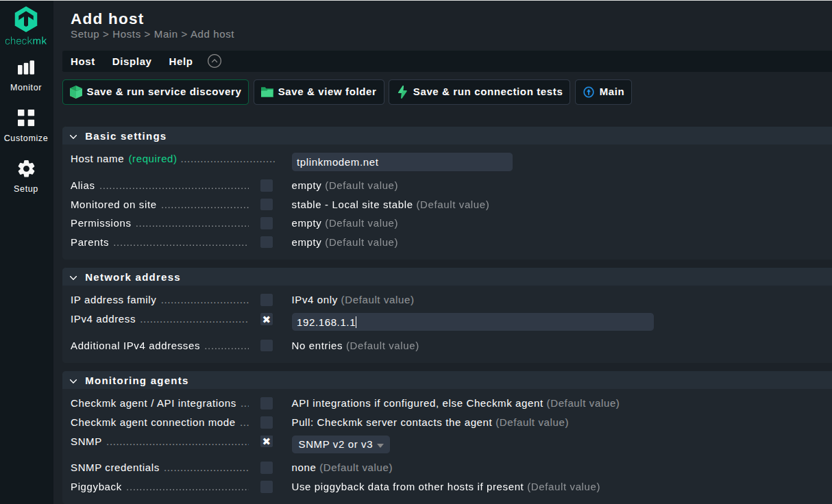Click the Checkmk logo icon
This screenshot has width=832, height=504.
tap(26, 19)
